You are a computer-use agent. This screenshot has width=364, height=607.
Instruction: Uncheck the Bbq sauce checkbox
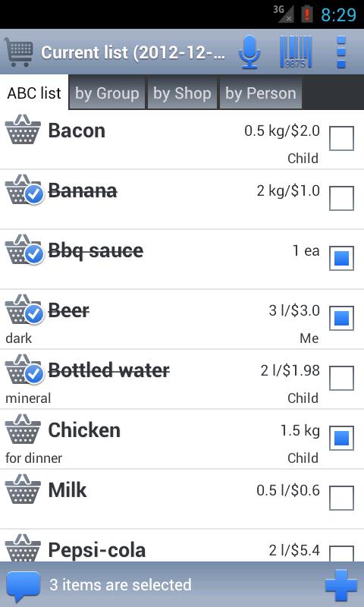click(x=341, y=258)
